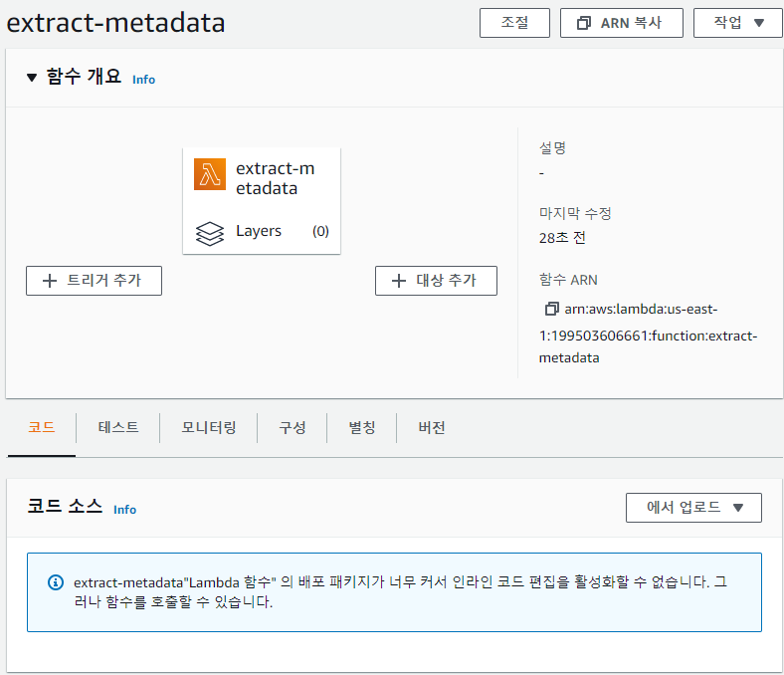
Task: Open the Info link beside 함수 개요
Action: tap(143, 80)
